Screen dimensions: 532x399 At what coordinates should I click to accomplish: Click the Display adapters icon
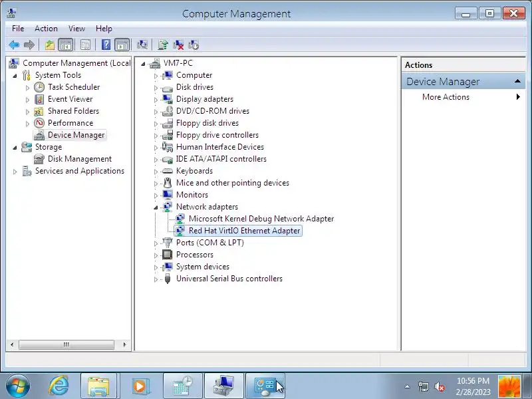click(x=168, y=99)
